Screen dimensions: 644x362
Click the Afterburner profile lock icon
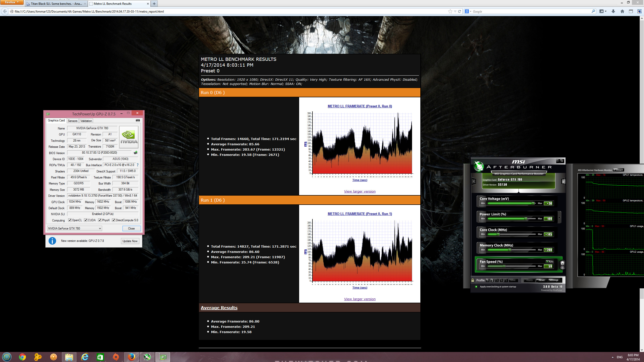[x=473, y=280]
